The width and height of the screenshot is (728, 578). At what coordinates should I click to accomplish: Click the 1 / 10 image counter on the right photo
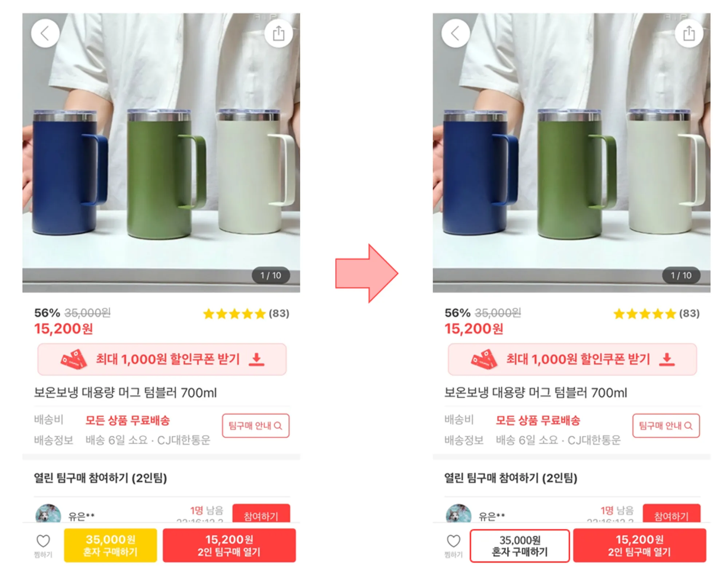pos(681,275)
